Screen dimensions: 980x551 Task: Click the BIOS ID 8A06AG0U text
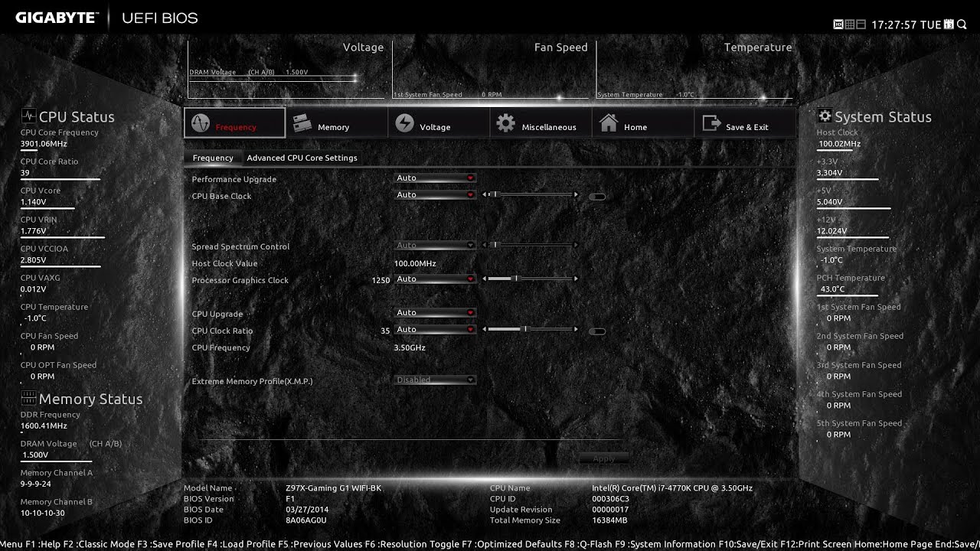[x=306, y=520]
